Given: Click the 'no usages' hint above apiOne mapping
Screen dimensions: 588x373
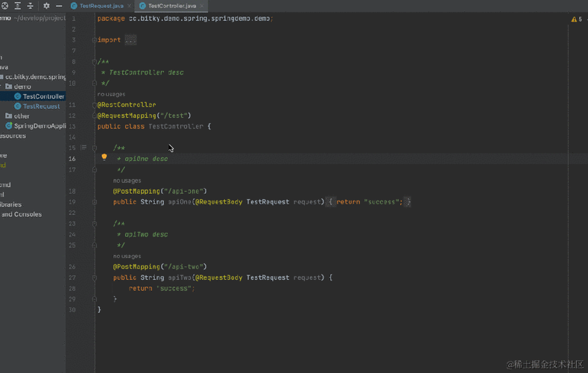Looking at the screenshot, I should pos(127,181).
